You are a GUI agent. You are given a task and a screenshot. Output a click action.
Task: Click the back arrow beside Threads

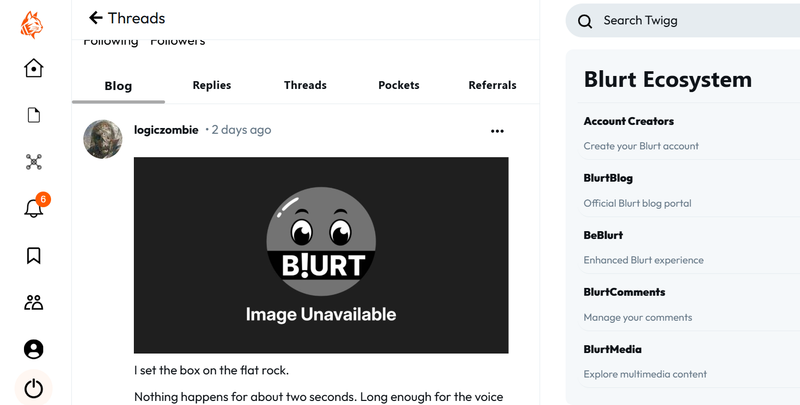[x=96, y=18]
